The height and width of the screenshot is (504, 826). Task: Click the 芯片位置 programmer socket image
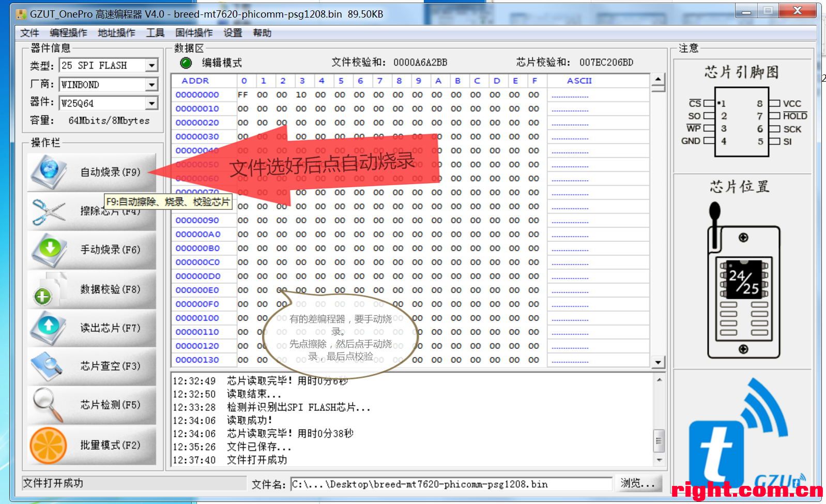tap(743, 279)
